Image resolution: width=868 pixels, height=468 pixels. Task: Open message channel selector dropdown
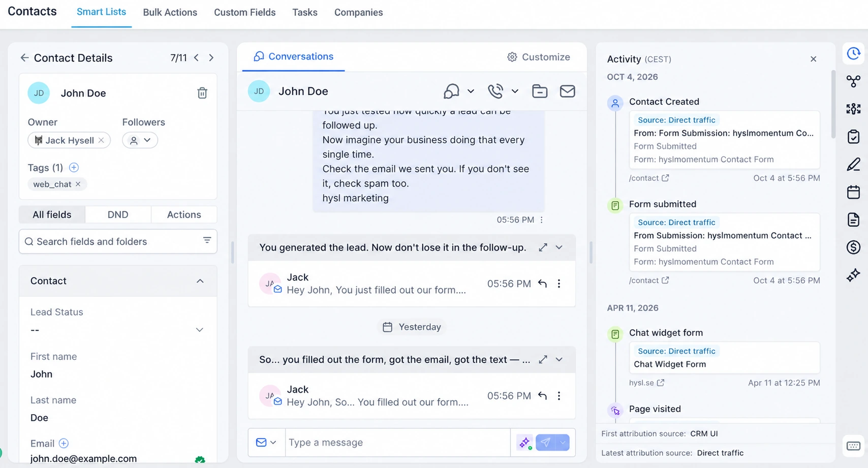click(x=266, y=443)
